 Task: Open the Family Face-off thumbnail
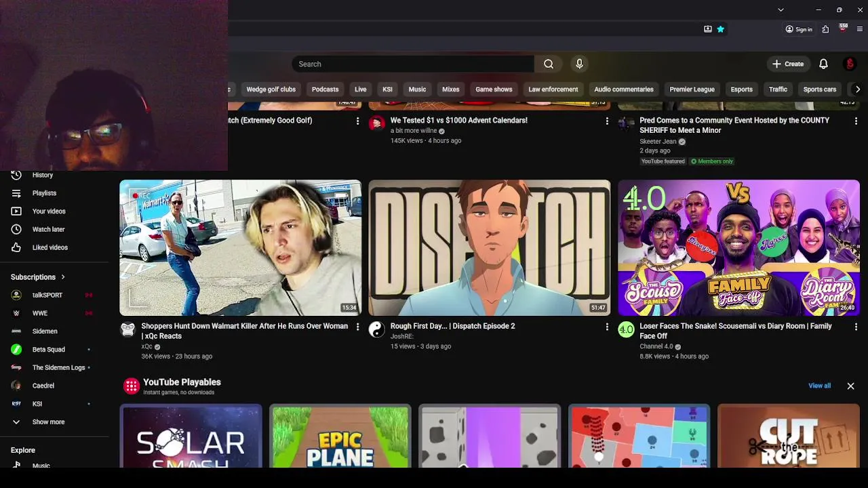[x=738, y=247]
